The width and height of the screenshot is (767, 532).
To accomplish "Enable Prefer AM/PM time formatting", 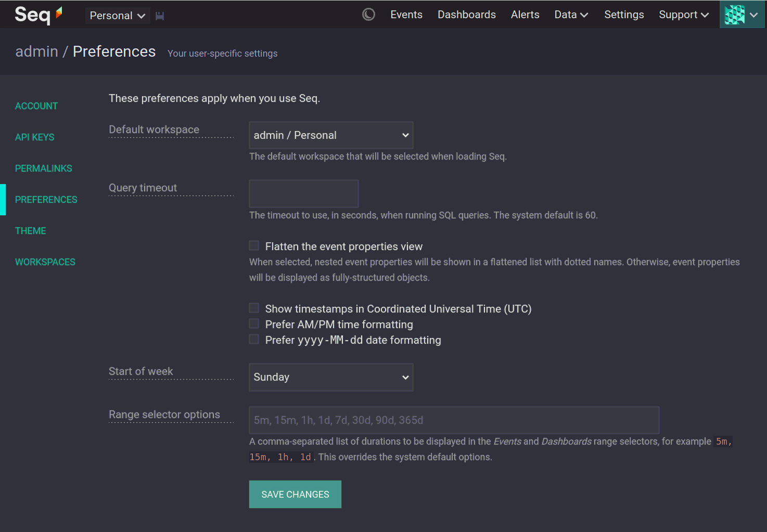I will pos(254,324).
